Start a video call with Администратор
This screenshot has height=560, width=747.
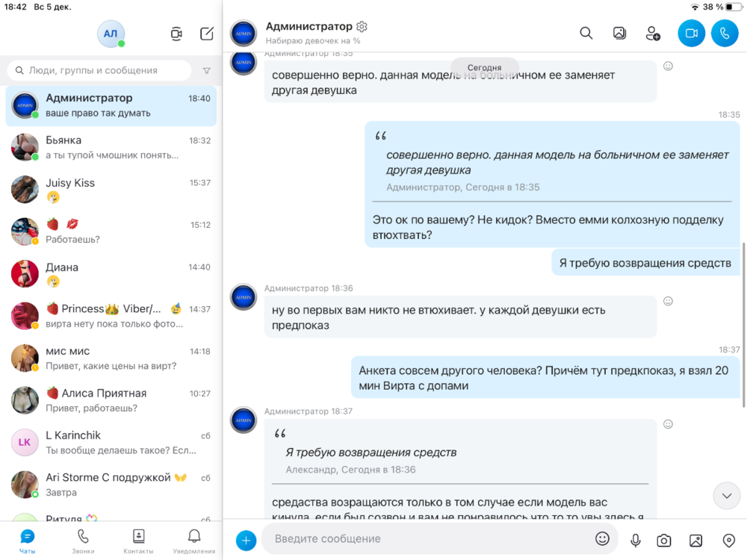(x=691, y=33)
